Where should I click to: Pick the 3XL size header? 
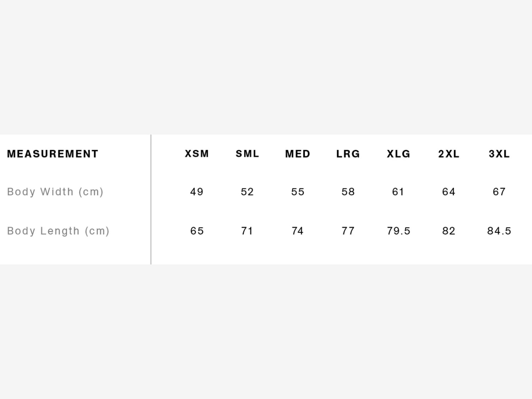tap(499, 154)
